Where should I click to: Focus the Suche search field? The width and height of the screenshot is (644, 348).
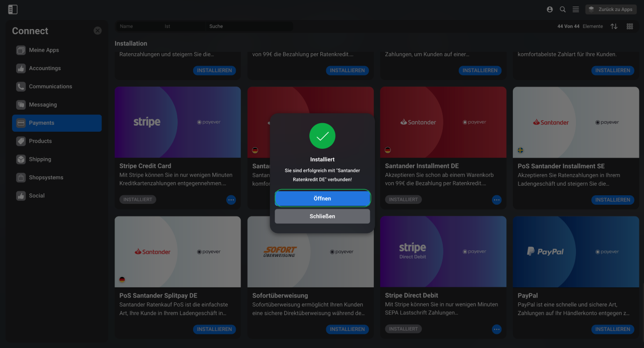250,26
